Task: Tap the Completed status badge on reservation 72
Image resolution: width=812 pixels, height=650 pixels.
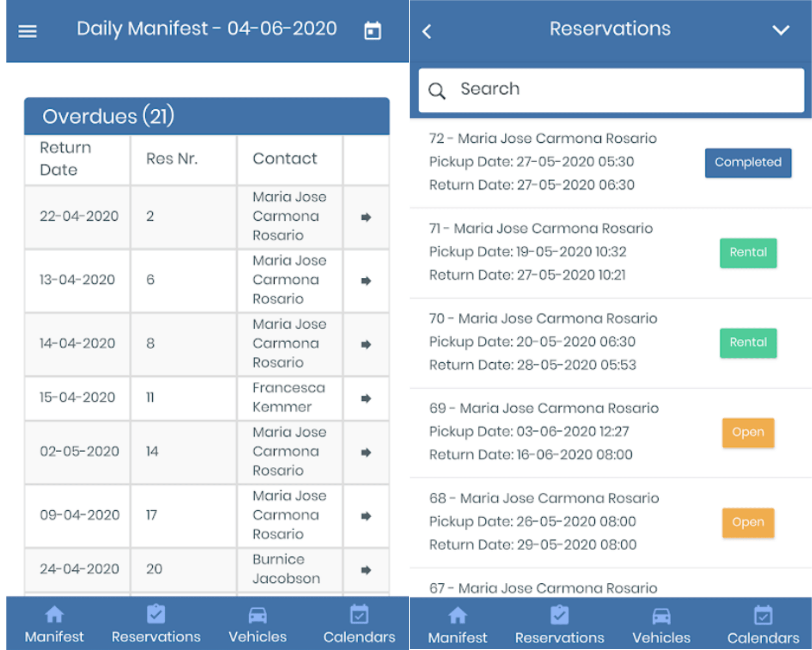Action: click(747, 162)
